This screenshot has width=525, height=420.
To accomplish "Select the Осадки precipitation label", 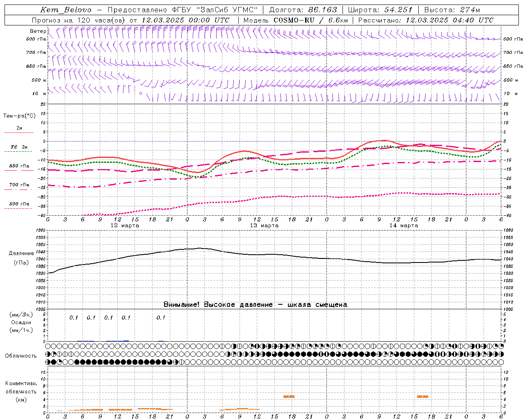I will (21, 322).
